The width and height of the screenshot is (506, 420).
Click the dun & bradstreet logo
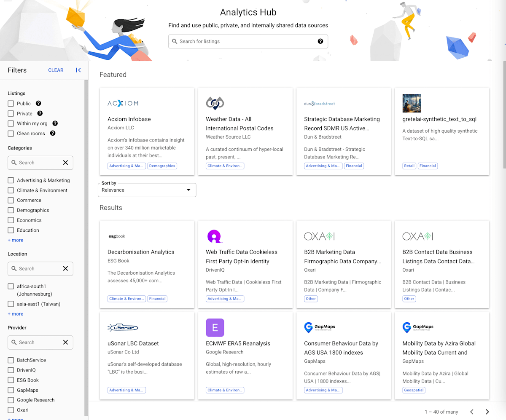point(320,103)
